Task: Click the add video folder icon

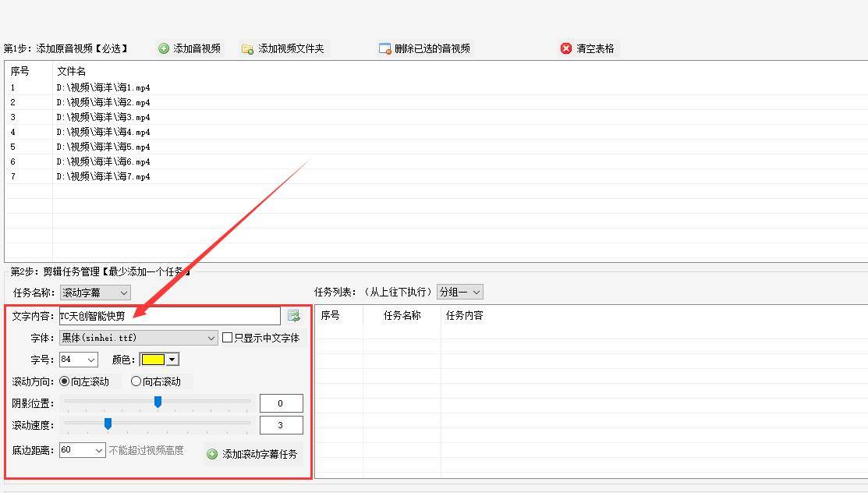Action: coord(247,49)
